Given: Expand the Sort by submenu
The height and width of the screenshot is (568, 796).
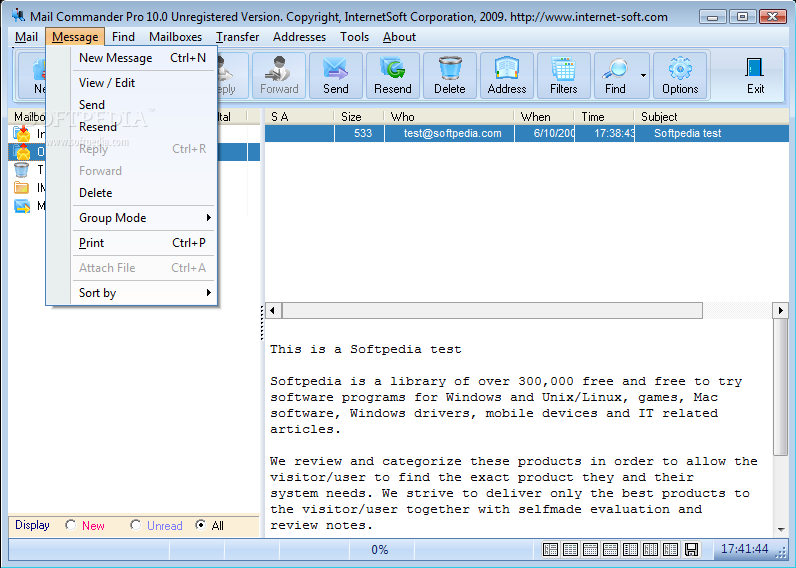Looking at the screenshot, I should 143,293.
